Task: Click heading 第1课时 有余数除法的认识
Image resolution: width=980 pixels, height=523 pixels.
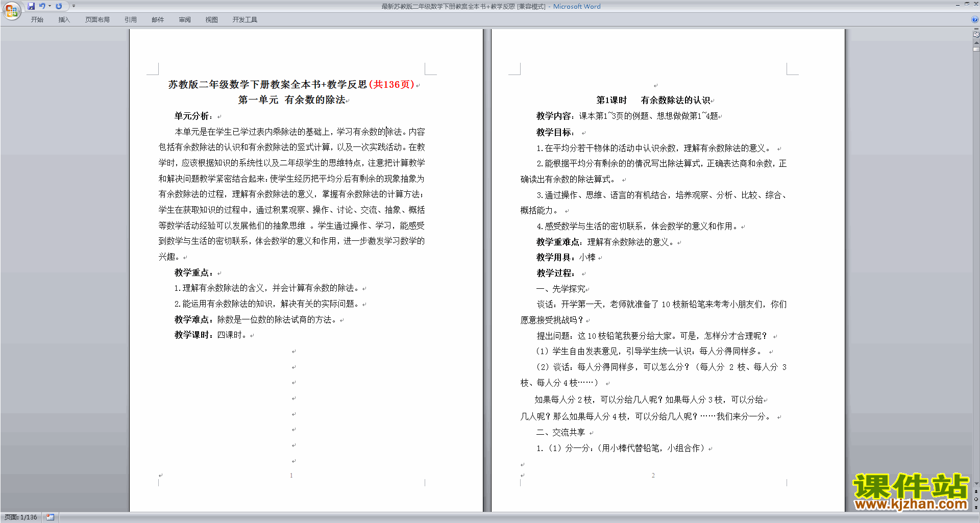Action: pos(653,100)
